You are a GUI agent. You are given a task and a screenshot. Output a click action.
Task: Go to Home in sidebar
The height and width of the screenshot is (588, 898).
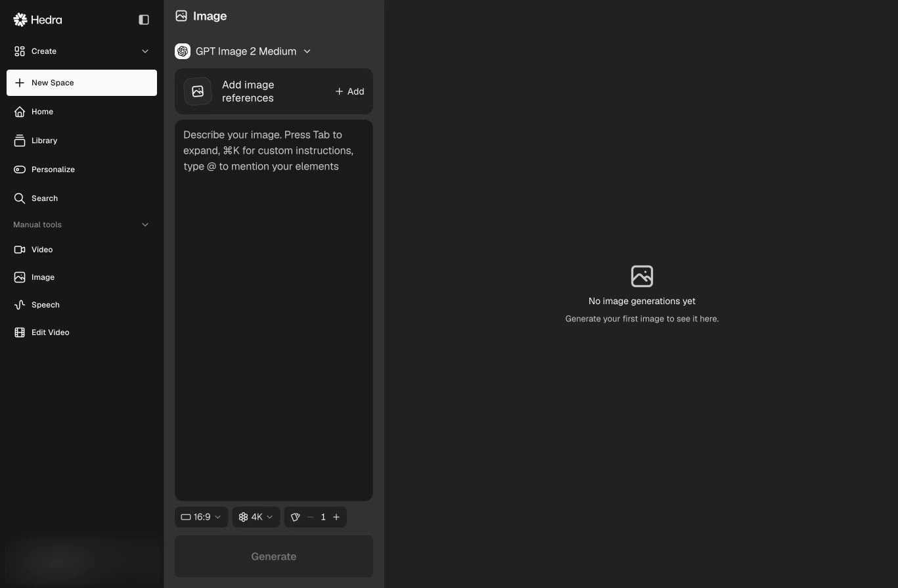(81, 112)
